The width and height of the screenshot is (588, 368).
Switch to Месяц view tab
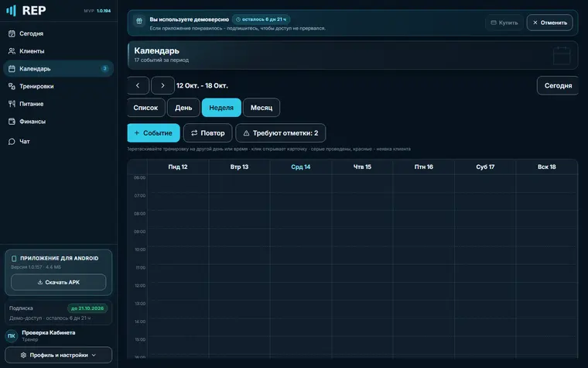[262, 108]
